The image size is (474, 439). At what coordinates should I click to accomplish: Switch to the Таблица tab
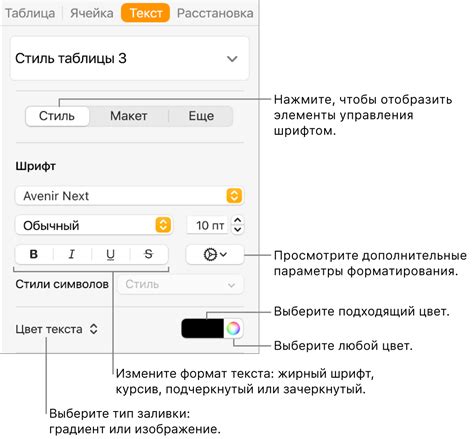(30, 13)
